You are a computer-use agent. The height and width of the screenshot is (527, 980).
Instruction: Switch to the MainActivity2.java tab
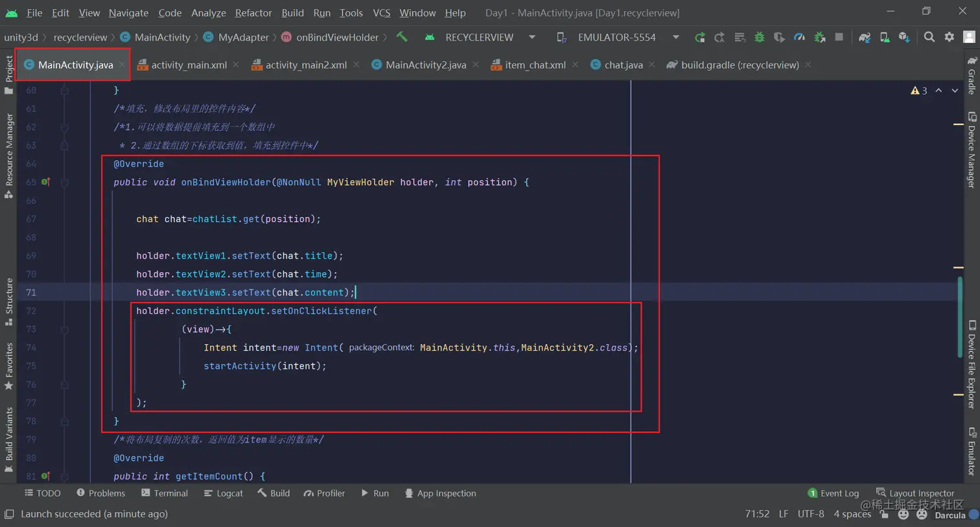click(426, 65)
